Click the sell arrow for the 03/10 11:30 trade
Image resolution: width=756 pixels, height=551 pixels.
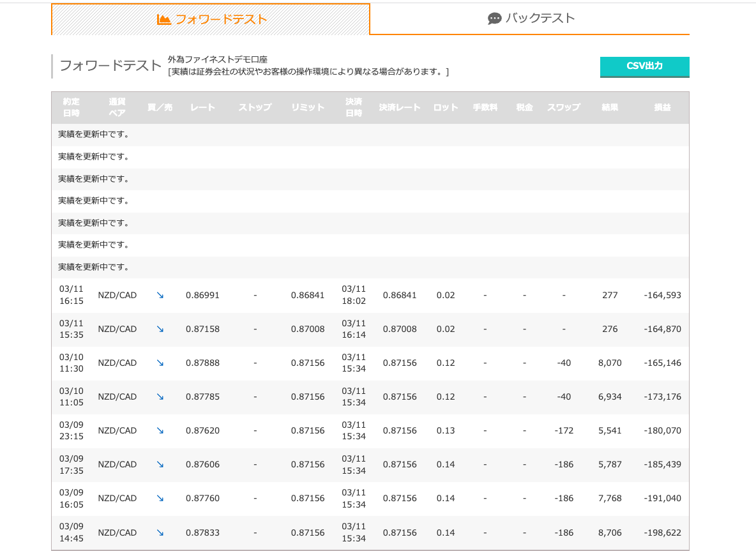(160, 363)
